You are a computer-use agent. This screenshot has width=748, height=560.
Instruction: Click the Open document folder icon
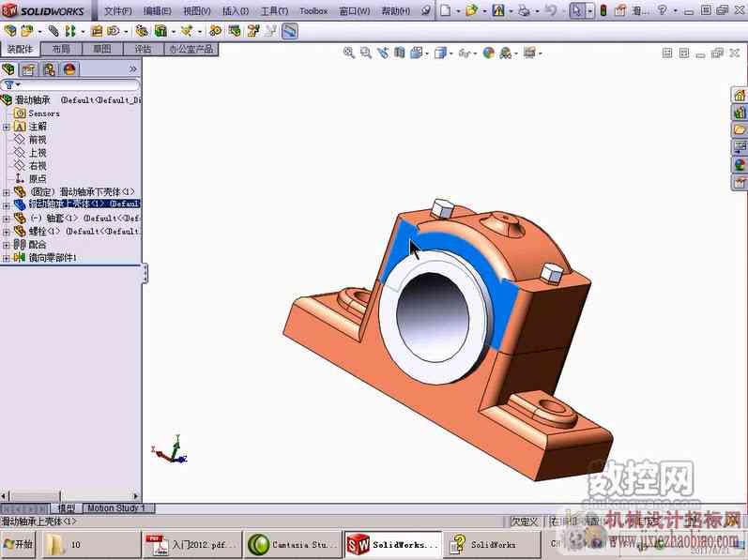tap(471, 10)
